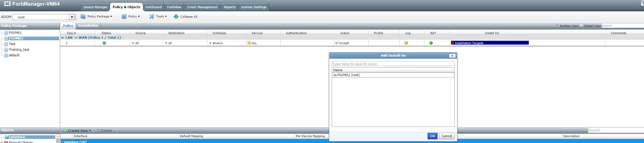
Task: Open the Device Manager tab
Action: point(95,7)
